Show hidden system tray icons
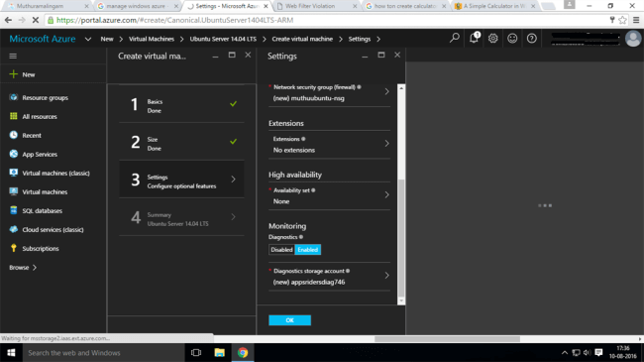644x362 pixels. [x=565, y=352]
